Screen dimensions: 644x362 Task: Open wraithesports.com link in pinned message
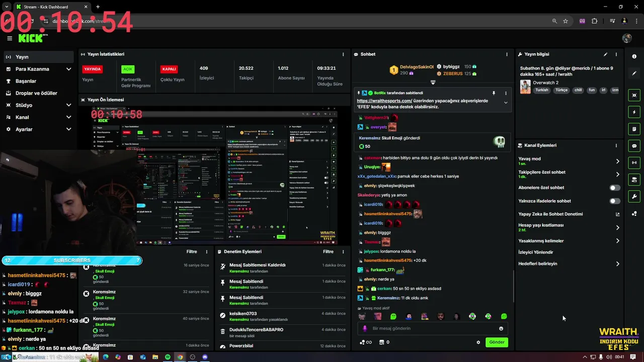click(x=384, y=101)
